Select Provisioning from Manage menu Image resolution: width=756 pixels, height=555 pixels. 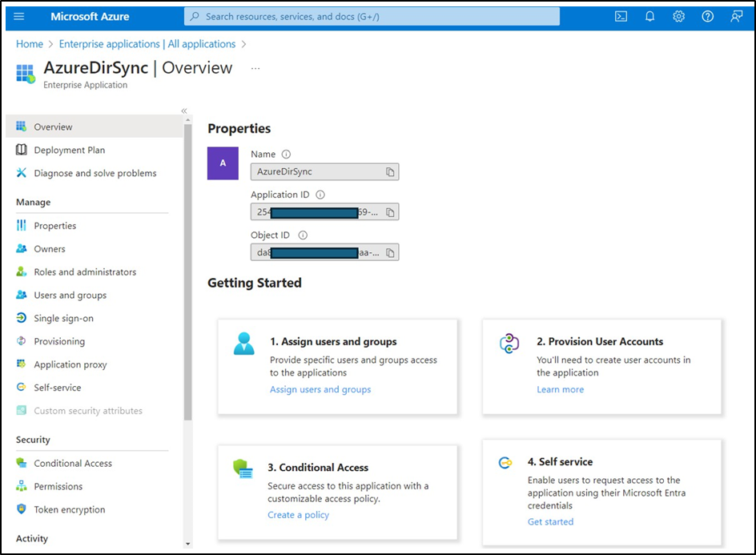pos(59,341)
